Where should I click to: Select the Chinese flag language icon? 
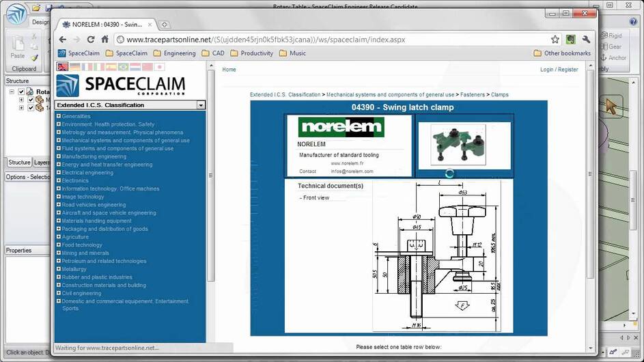click(147, 66)
